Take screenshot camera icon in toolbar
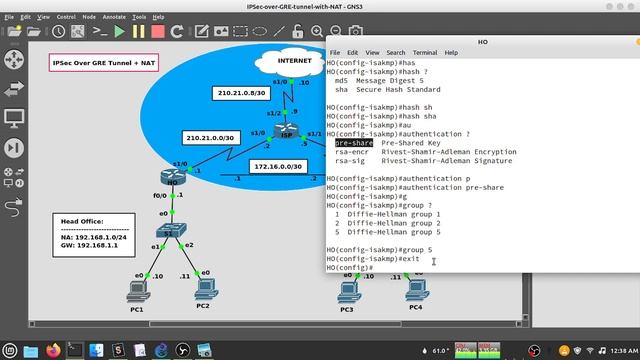Image resolution: width=640 pixels, height=360 pixels. pos(356,31)
